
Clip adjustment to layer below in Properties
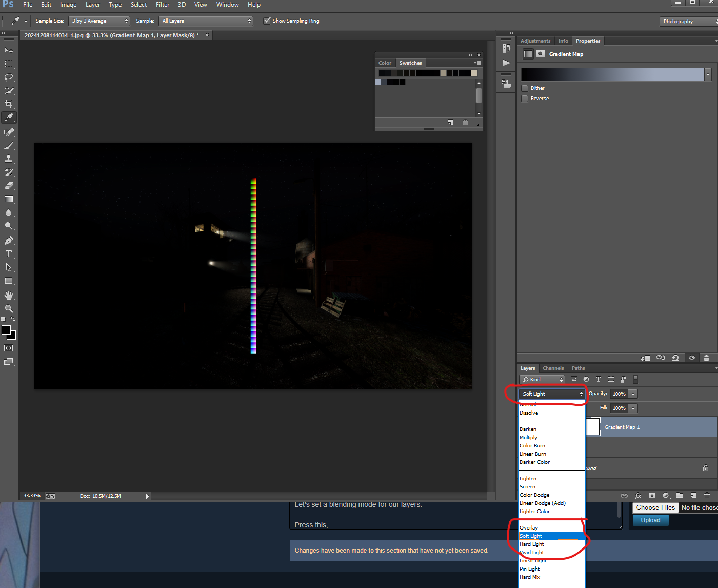[x=646, y=358]
